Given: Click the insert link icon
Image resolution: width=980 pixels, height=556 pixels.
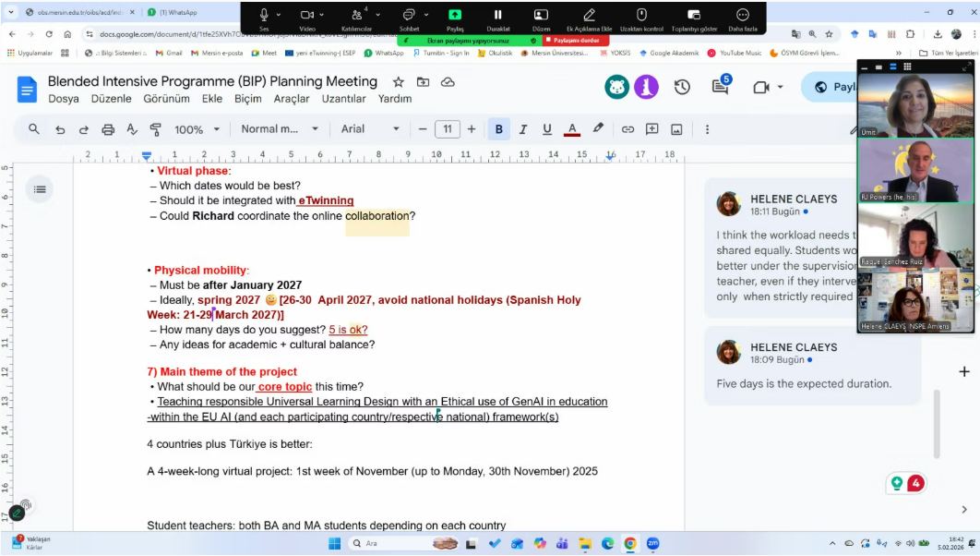Looking at the screenshot, I should [627, 129].
